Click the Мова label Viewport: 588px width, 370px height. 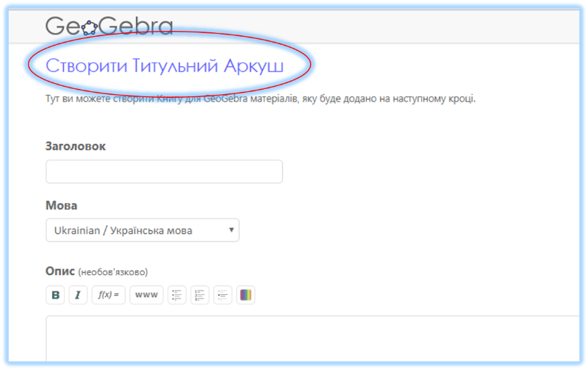[61, 205]
